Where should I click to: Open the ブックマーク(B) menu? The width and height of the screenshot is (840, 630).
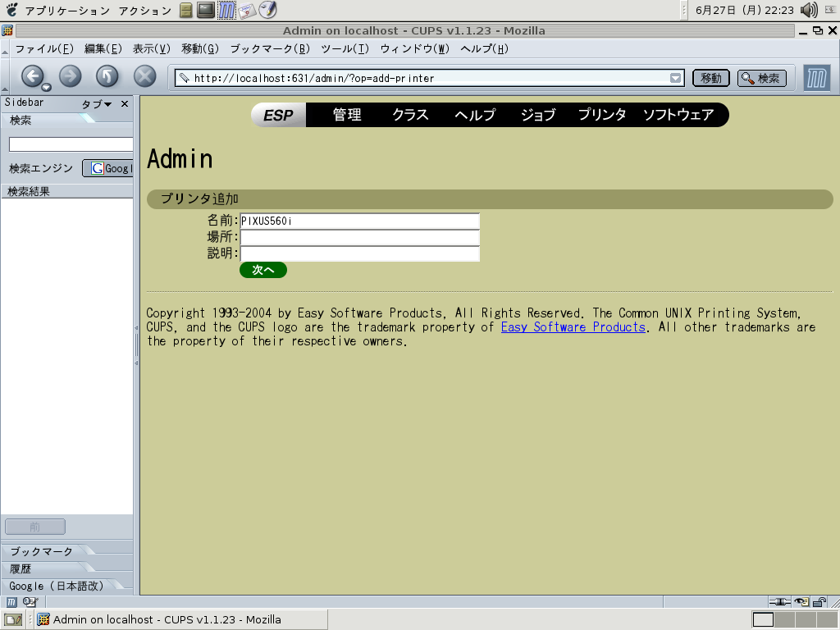coord(270,49)
